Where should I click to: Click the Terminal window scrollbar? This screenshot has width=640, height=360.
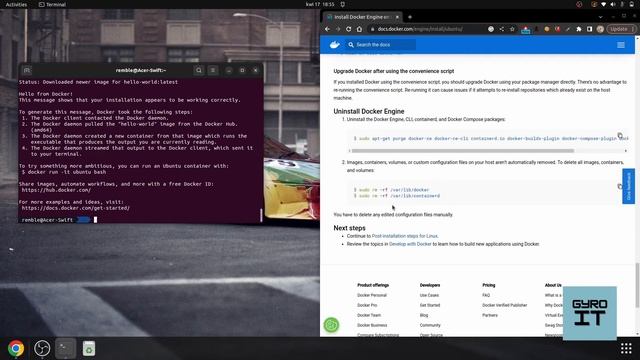[261, 215]
